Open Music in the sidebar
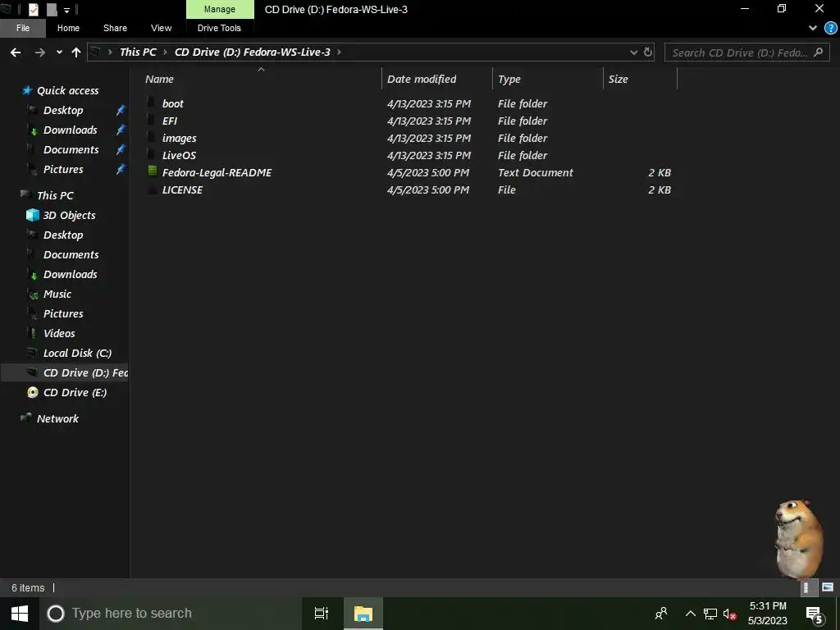The image size is (840, 630). click(57, 294)
